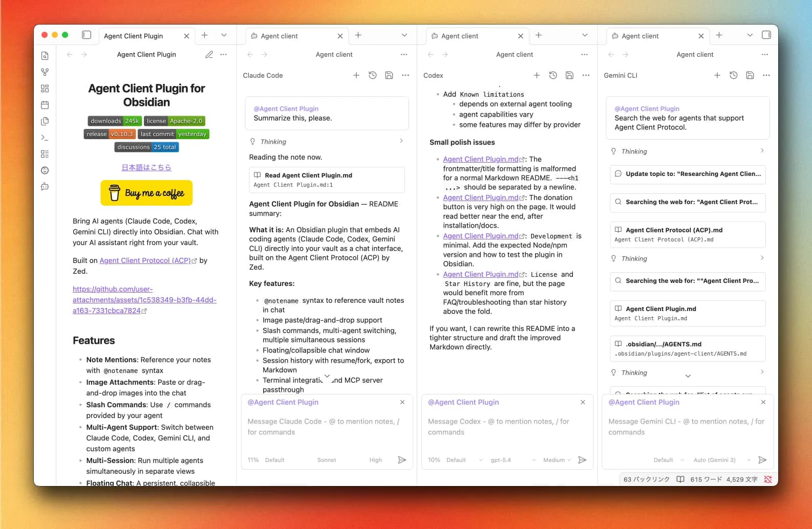
Task: Select the Agent client tab above the Gemini CLI panel
Action: 658,36
